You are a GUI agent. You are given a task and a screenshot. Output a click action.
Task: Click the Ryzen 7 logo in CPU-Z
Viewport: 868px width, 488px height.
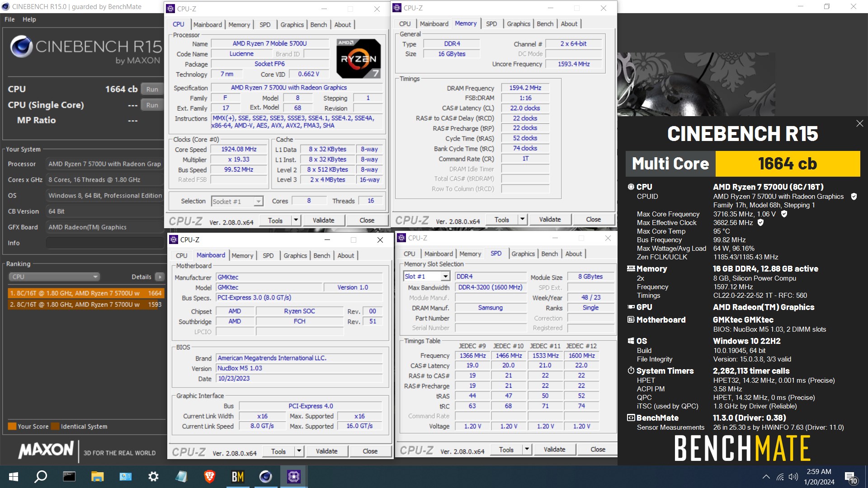[359, 58]
